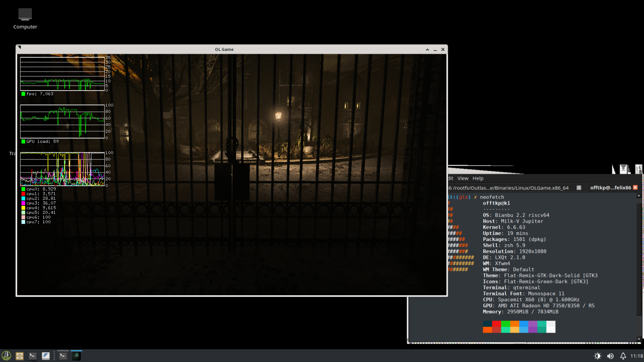Click the cpu0: 8.929 legend entry
Viewport: 644px width, 362px height.
tap(39, 189)
